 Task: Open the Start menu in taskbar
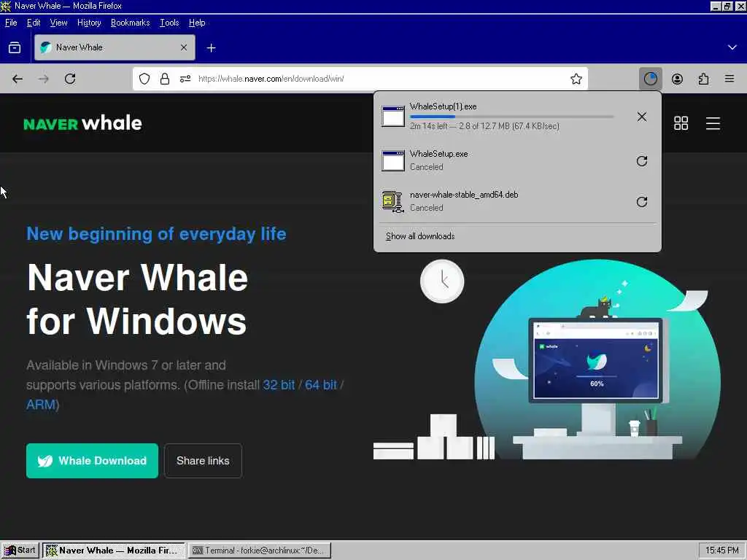click(x=20, y=551)
